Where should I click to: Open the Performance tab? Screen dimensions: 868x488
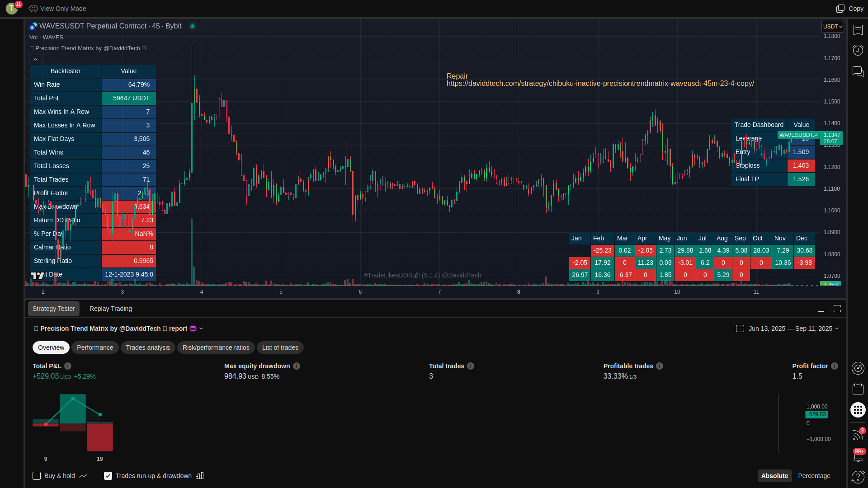95,347
